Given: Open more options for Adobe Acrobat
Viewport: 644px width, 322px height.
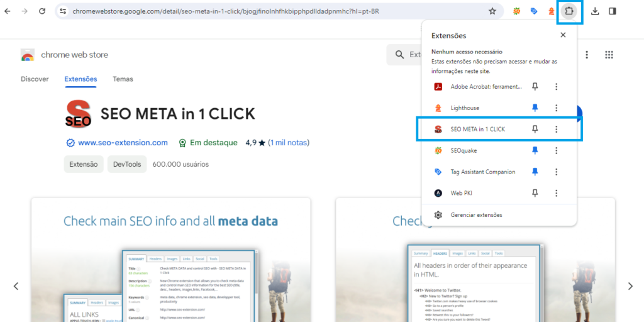Looking at the screenshot, I should click(x=556, y=87).
